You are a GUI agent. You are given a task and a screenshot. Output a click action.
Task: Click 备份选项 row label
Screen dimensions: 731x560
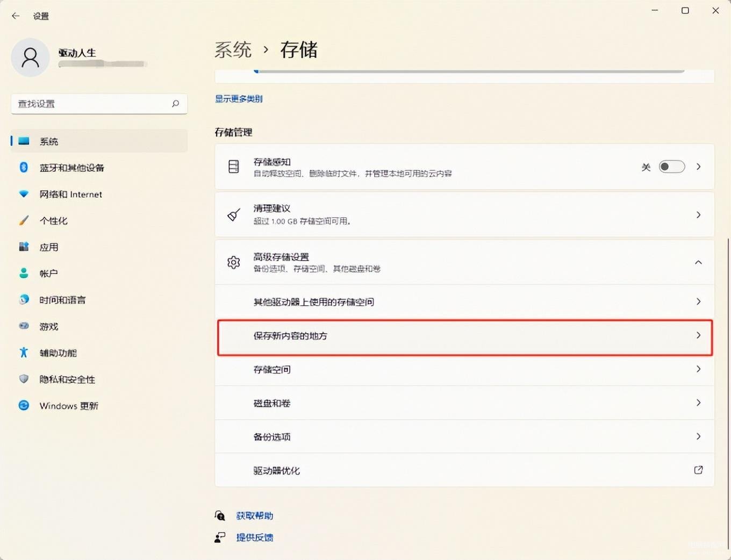pyautogui.click(x=272, y=437)
